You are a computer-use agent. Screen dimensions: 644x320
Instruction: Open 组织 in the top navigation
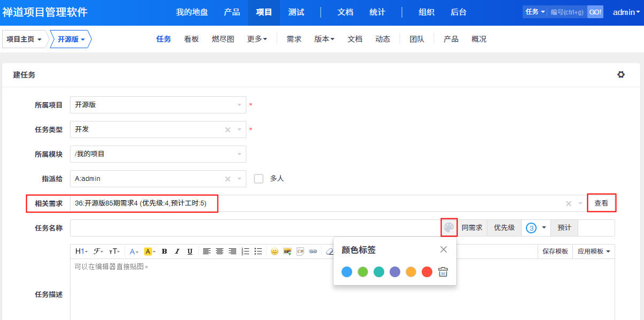click(426, 12)
